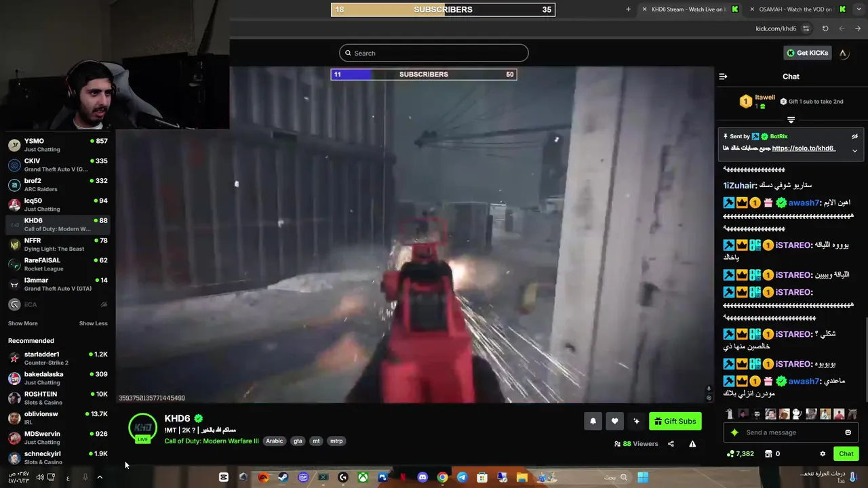The image size is (868, 488).
Task: Open NFFR channel in sidebar
Action: (58, 244)
